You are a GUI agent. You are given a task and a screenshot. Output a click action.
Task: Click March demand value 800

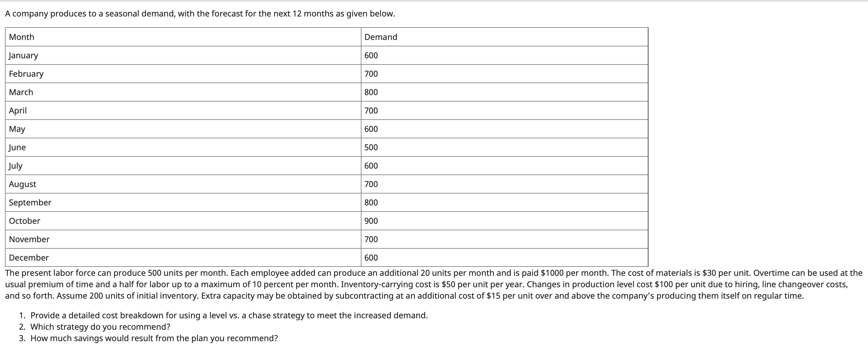[x=371, y=92]
